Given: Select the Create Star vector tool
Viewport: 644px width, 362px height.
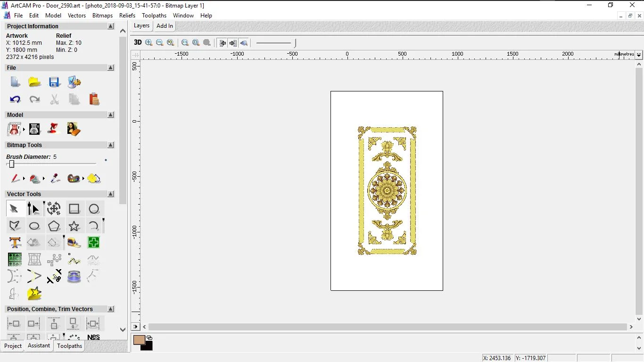Looking at the screenshot, I should pos(74,226).
